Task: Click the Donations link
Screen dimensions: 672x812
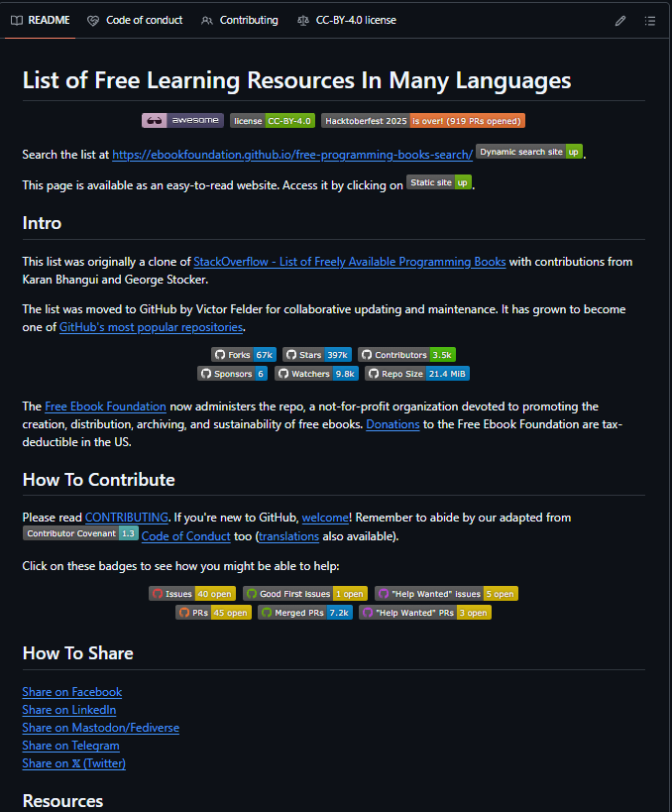Action: tap(392, 424)
